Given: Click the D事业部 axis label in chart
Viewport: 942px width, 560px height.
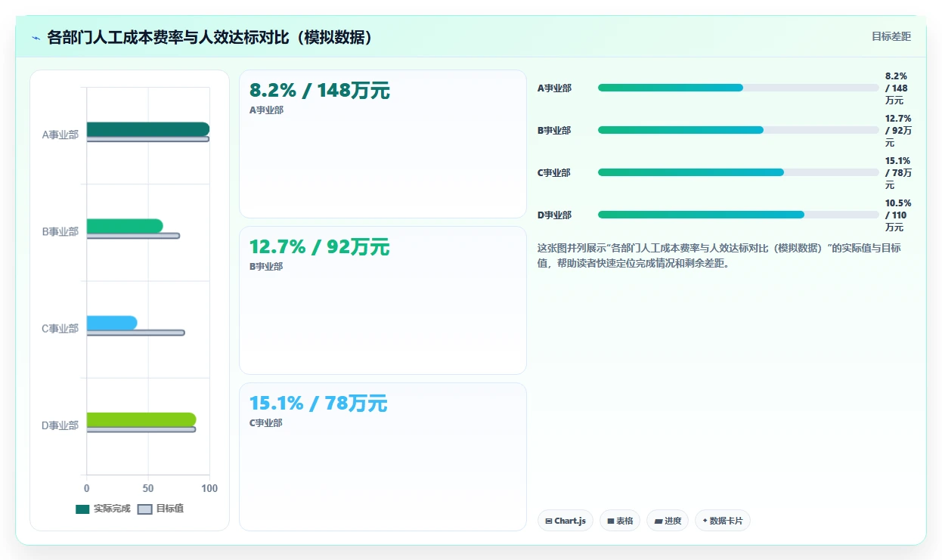Looking at the screenshot, I should click(x=60, y=425).
